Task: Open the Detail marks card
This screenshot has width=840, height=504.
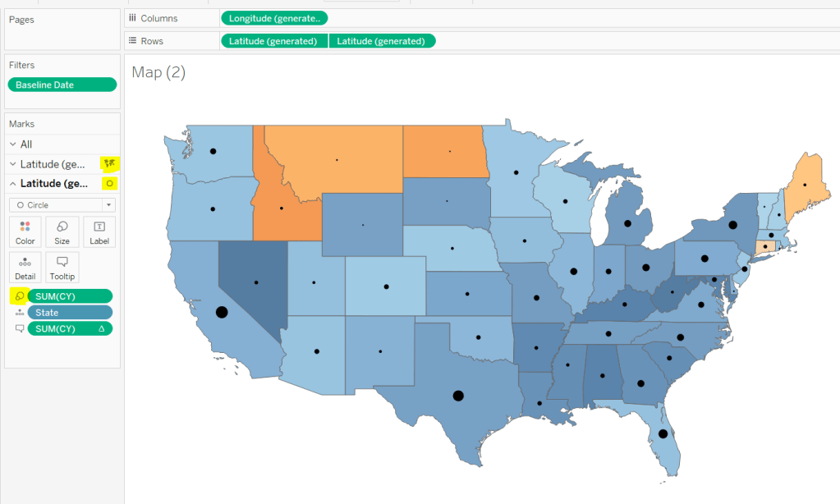Action: pyautogui.click(x=25, y=267)
